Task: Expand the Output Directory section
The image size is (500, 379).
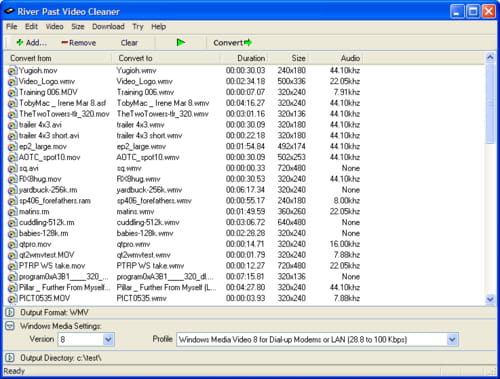Action: coord(10,358)
